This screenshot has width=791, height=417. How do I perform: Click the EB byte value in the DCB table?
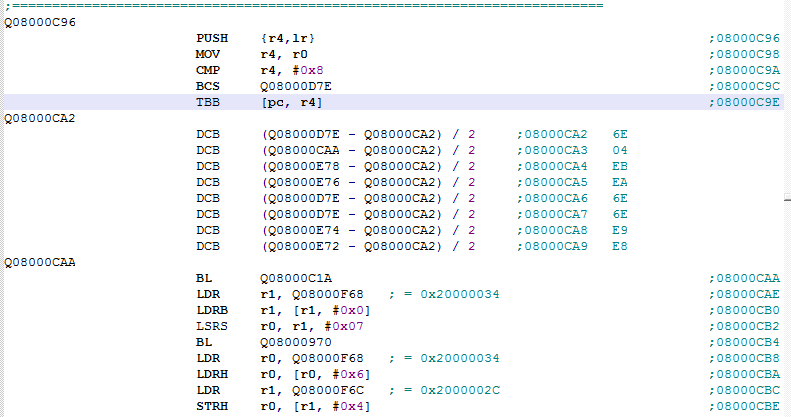coord(619,166)
